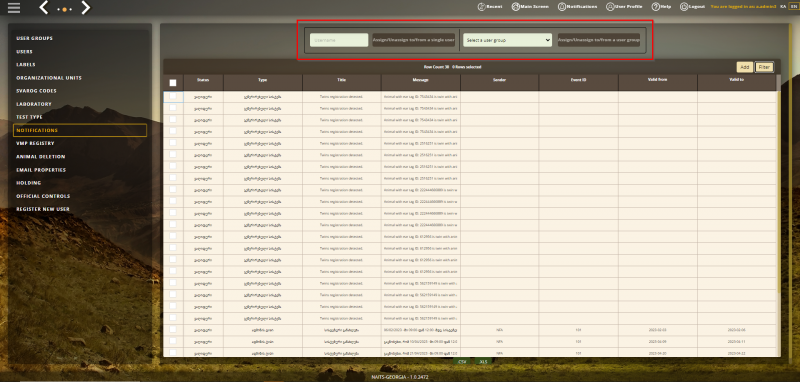Click the Valid from cell '2023-02-03'
Viewport: 800px width, 382px height.
pyautogui.click(x=658, y=330)
